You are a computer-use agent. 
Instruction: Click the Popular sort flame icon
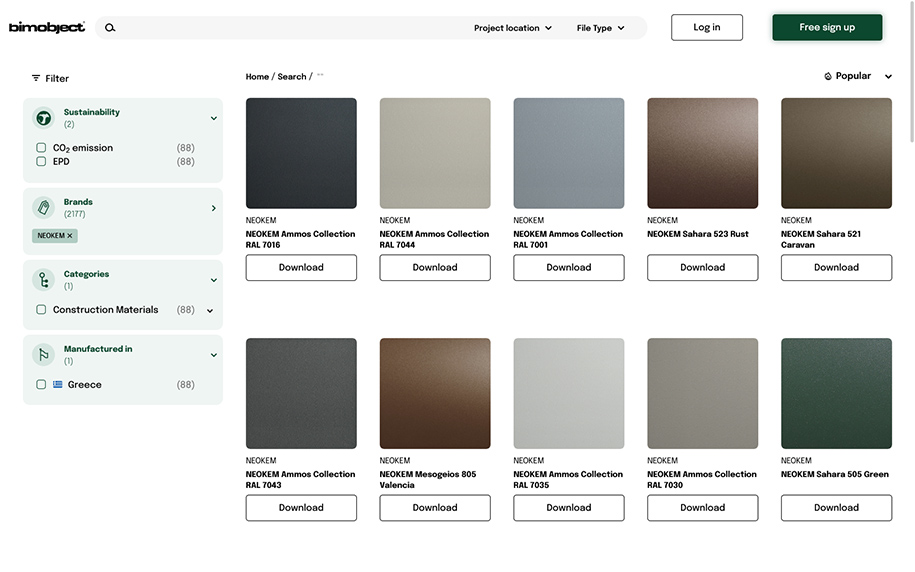827,76
